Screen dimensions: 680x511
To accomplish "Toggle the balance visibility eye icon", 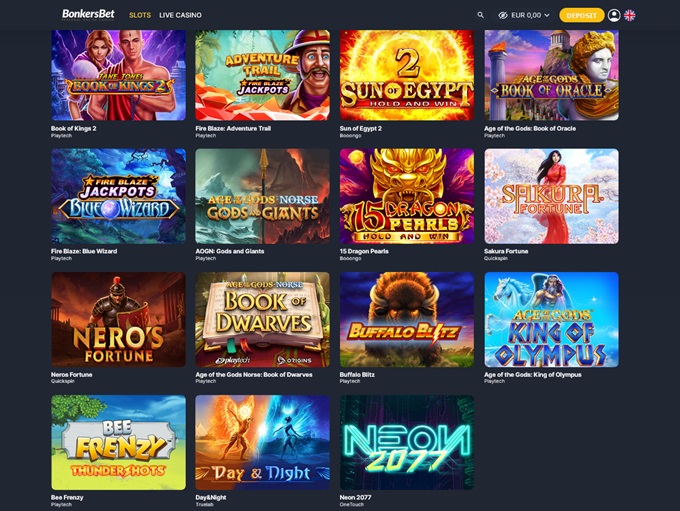I will (503, 15).
